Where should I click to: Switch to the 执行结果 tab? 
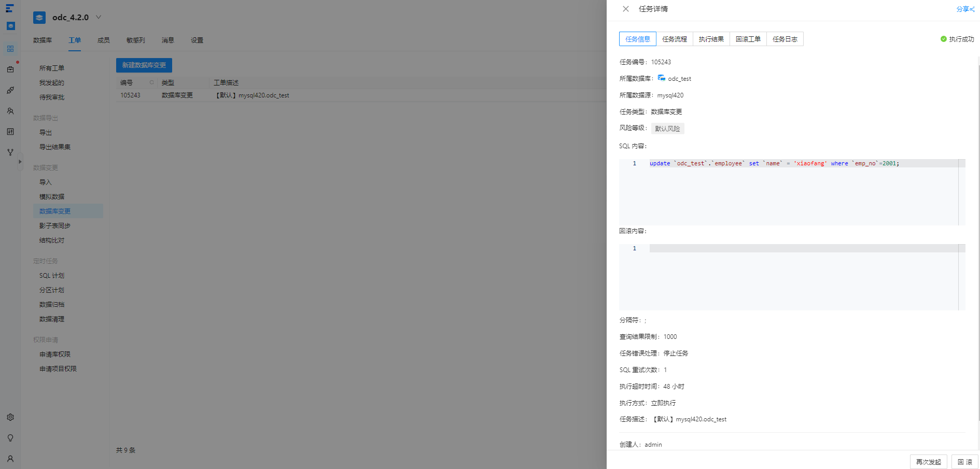(x=711, y=39)
